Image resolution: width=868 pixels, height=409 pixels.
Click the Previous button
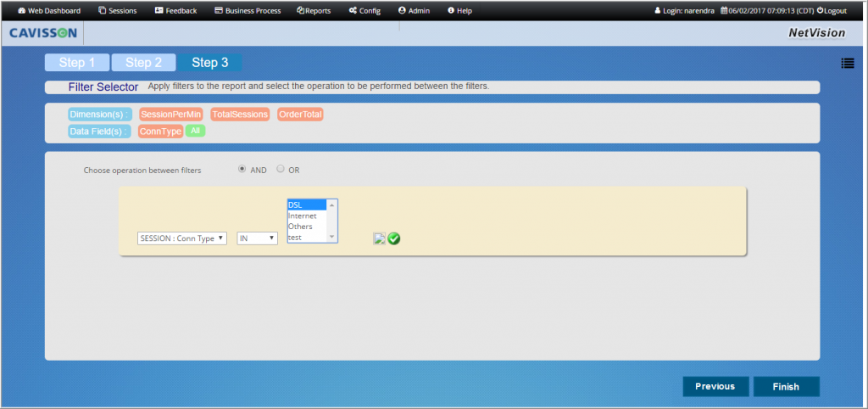[x=715, y=386]
